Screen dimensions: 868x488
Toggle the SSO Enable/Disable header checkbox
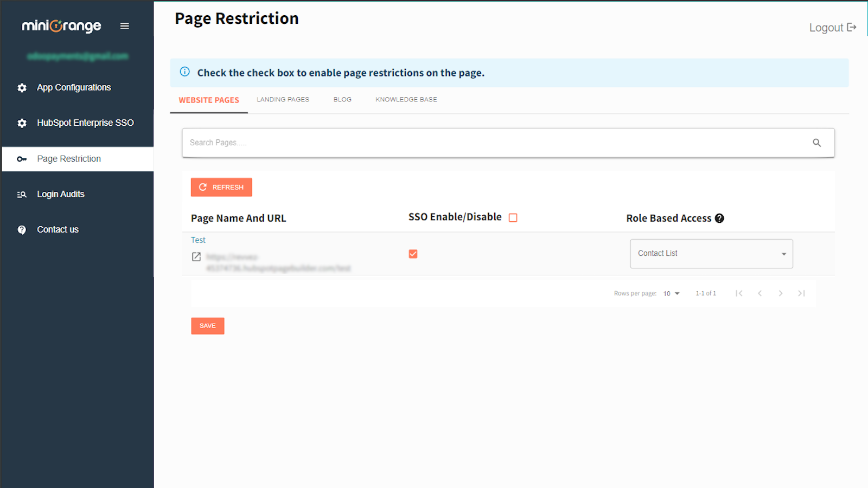pyautogui.click(x=513, y=217)
